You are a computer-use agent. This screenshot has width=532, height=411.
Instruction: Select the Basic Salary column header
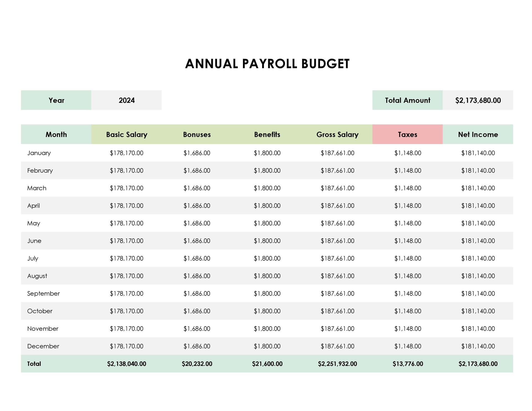(127, 135)
